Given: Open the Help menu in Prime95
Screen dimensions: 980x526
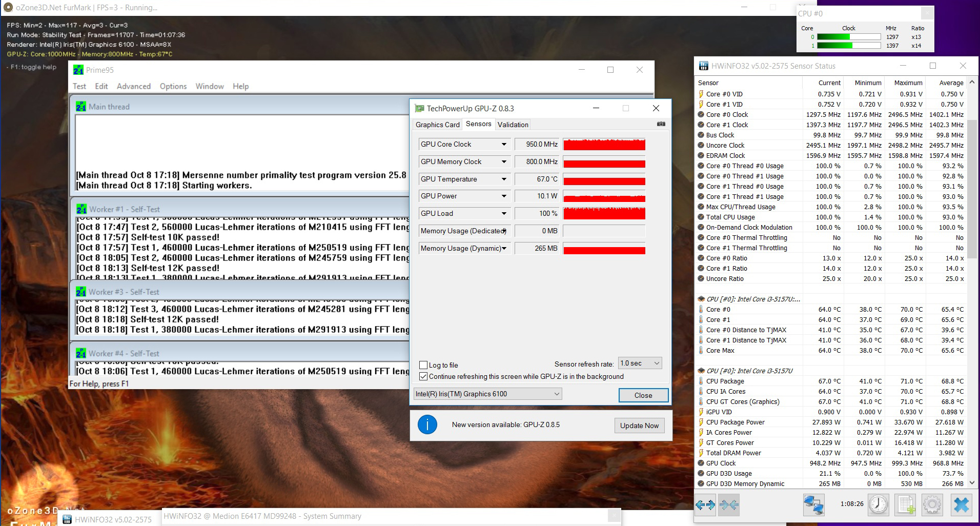Looking at the screenshot, I should tap(241, 86).
